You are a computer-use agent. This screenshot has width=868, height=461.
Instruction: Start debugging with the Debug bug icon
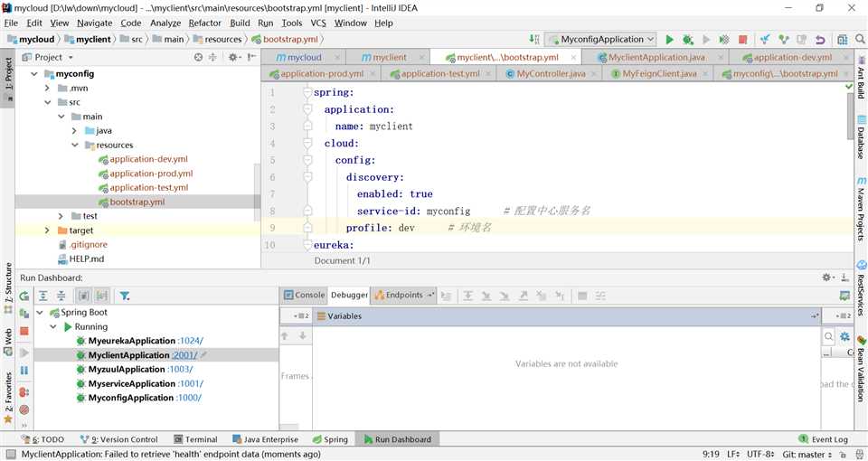(x=687, y=39)
